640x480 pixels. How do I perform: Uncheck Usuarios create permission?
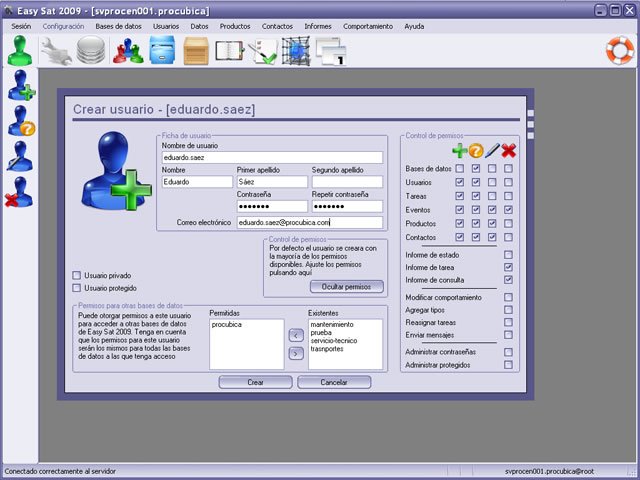[460, 182]
